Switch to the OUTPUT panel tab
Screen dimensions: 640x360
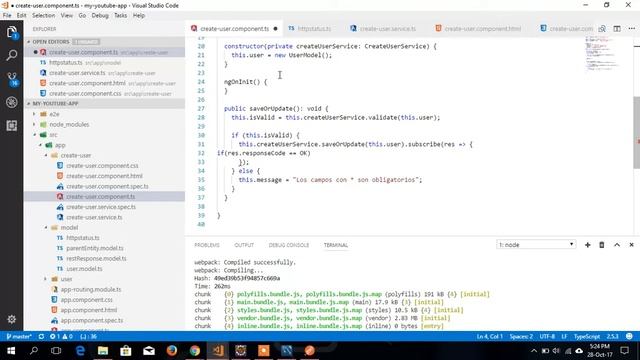point(244,245)
